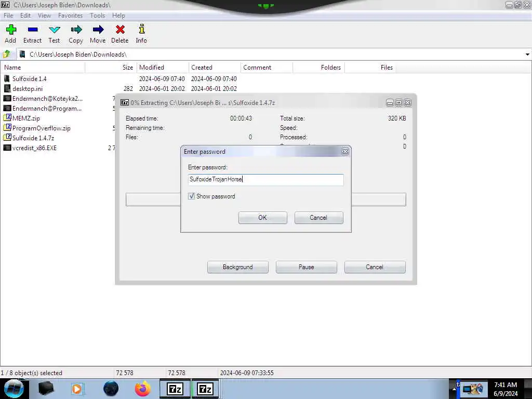Click the Move toolbar icon
Image resolution: width=532 pixels, height=399 pixels.
[x=98, y=30]
